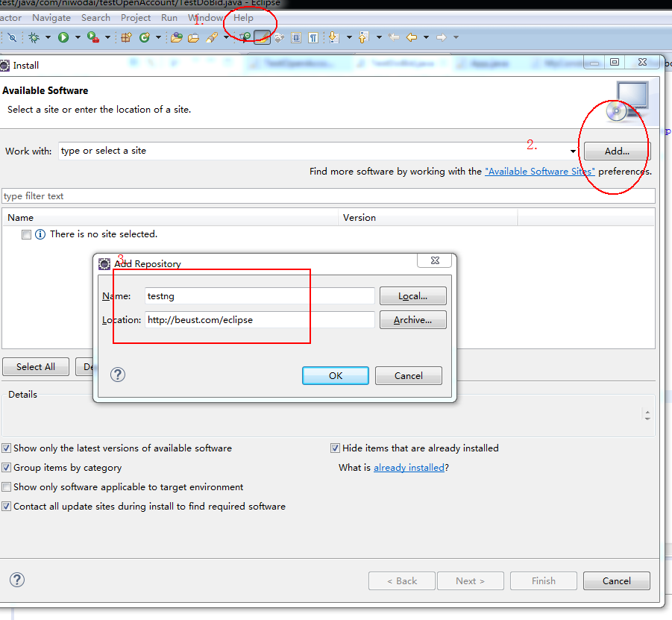This screenshot has width=672, height=620.
Task: Open the Navigate menu
Action: coord(51,18)
